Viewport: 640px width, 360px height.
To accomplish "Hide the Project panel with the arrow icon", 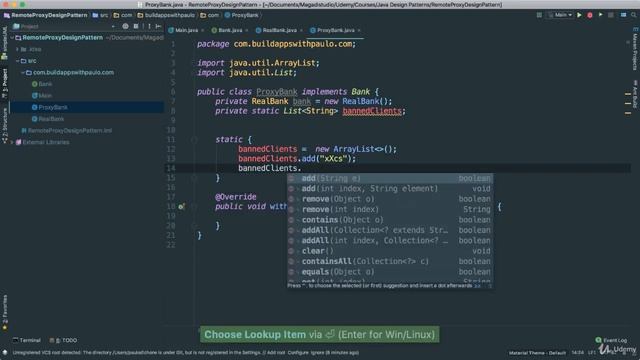I will [x=158, y=26].
